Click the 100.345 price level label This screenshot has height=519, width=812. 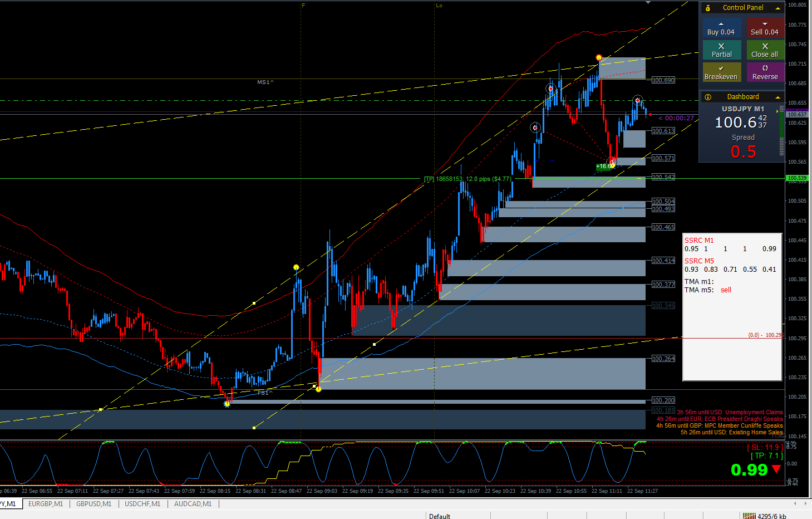pos(663,306)
